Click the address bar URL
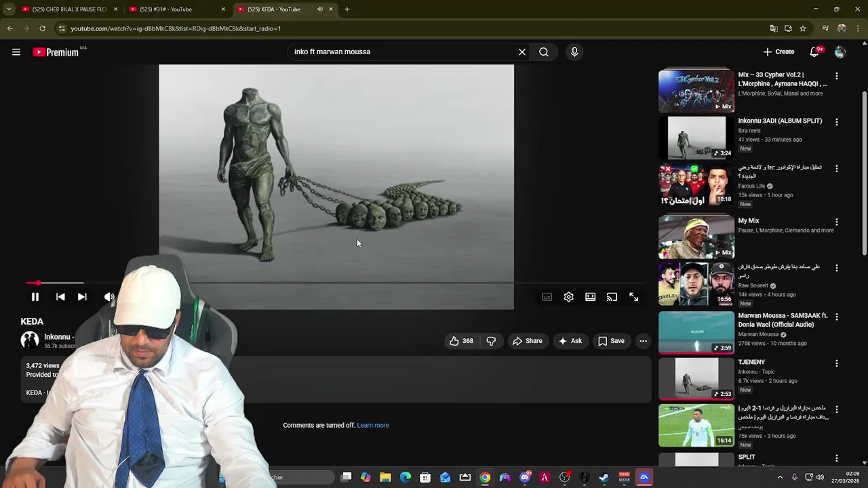The width and height of the screenshot is (868, 488). pos(176,28)
